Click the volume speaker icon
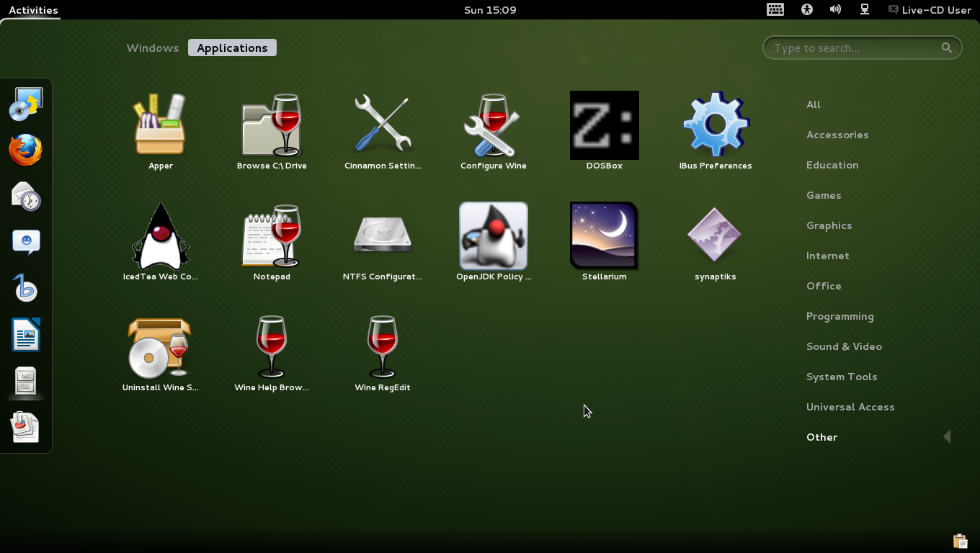The image size is (980, 553). [x=836, y=9]
